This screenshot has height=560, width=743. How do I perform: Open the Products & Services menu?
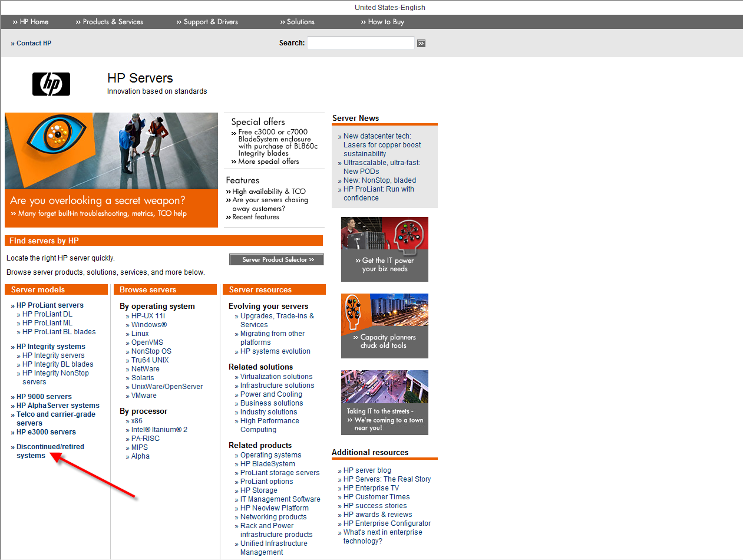tap(110, 22)
